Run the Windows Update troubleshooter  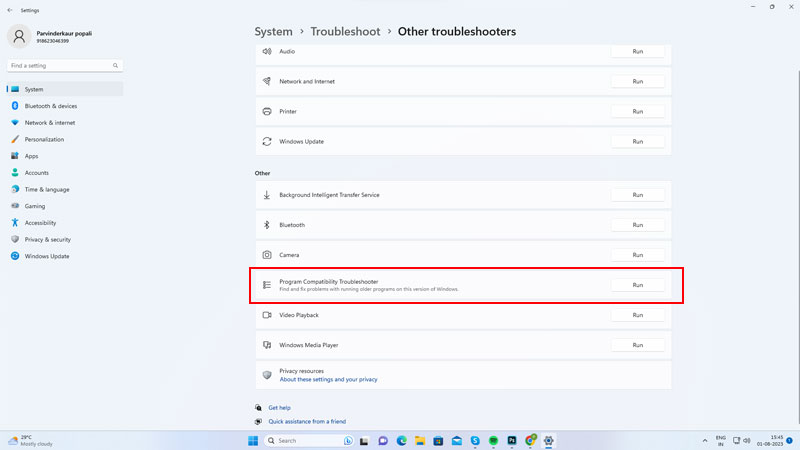[638, 142]
